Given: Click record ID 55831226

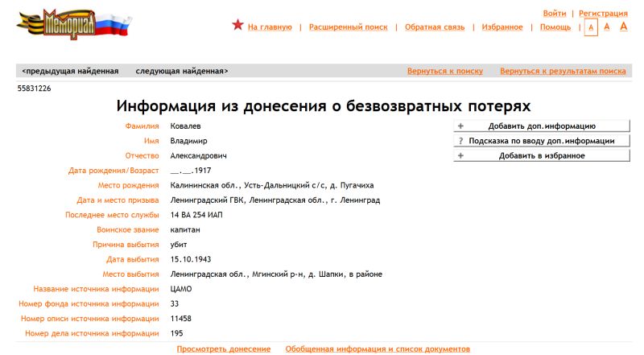Looking at the screenshot, I should (x=34, y=89).
